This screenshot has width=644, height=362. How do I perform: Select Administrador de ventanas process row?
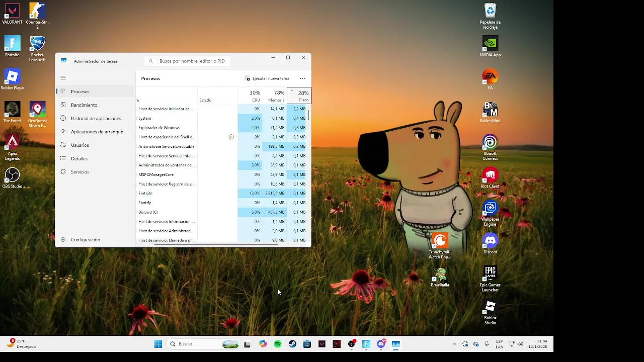click(222, 165)
